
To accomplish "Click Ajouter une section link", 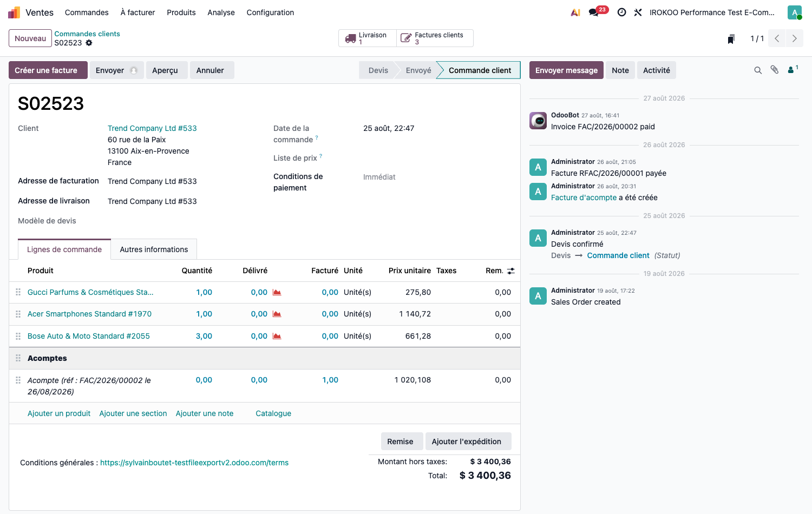I will point(133,413).
